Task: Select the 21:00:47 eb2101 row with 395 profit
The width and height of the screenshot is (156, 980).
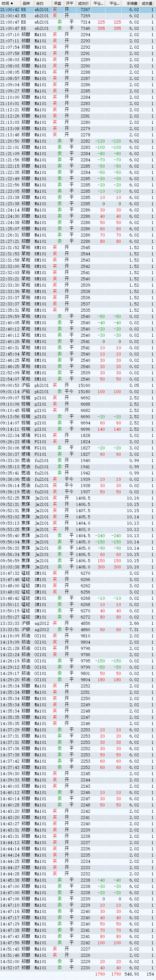Action: 78,28
